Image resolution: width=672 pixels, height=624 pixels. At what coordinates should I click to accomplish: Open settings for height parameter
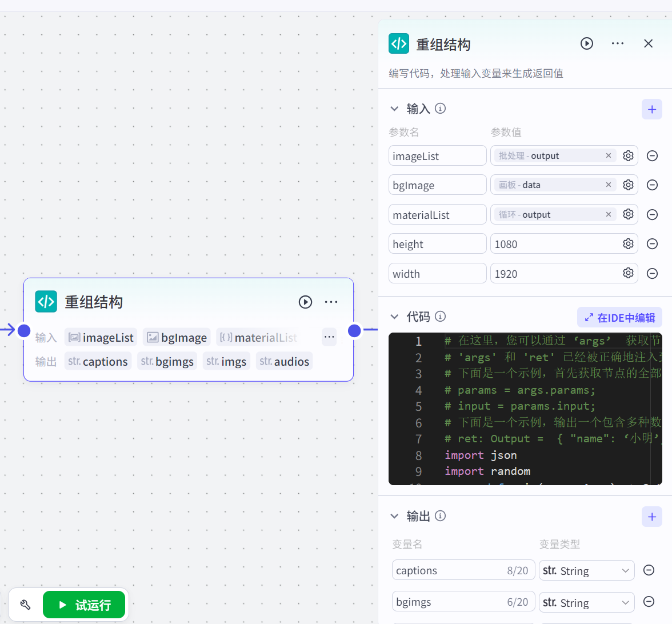(628, 244)
